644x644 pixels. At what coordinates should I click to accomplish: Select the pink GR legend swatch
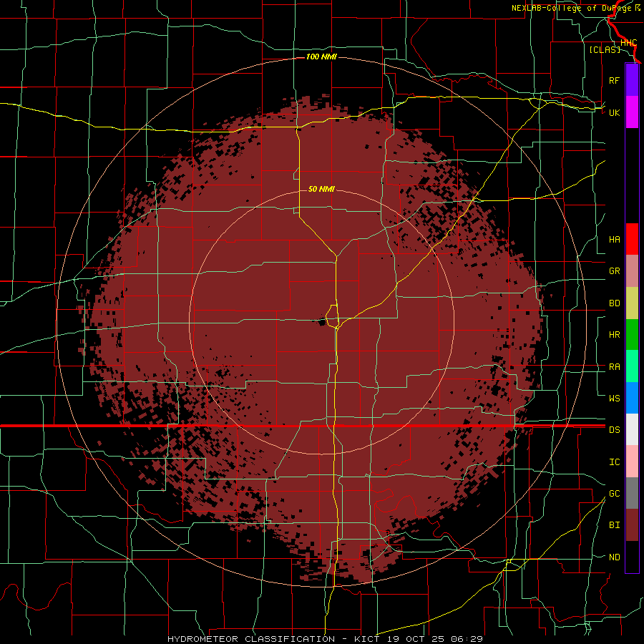[632, 270]
